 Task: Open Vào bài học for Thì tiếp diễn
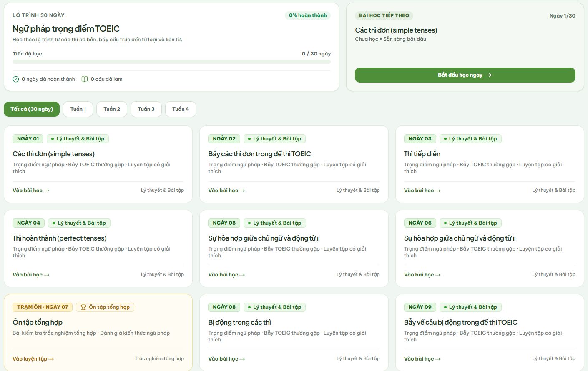click(422, 191)
